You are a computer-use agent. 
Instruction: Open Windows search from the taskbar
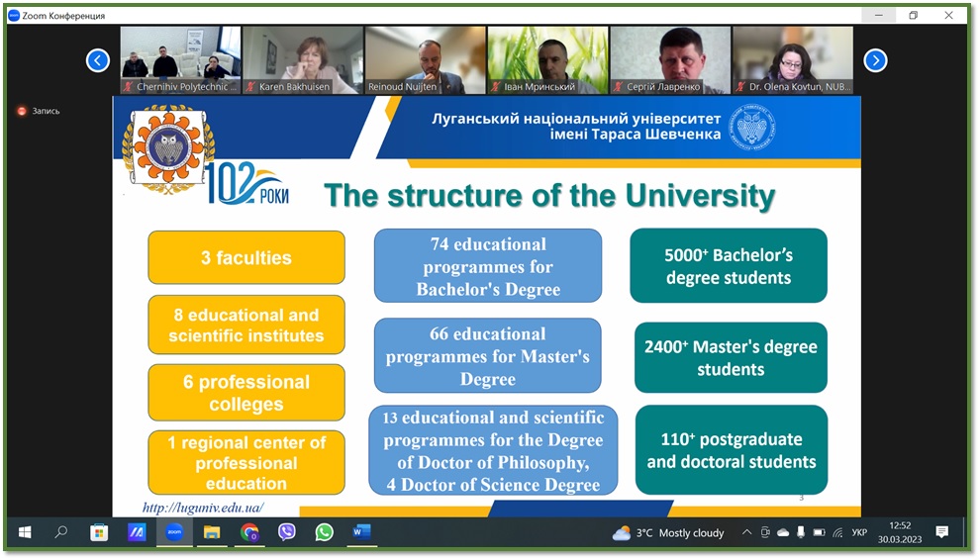point(60,532)
